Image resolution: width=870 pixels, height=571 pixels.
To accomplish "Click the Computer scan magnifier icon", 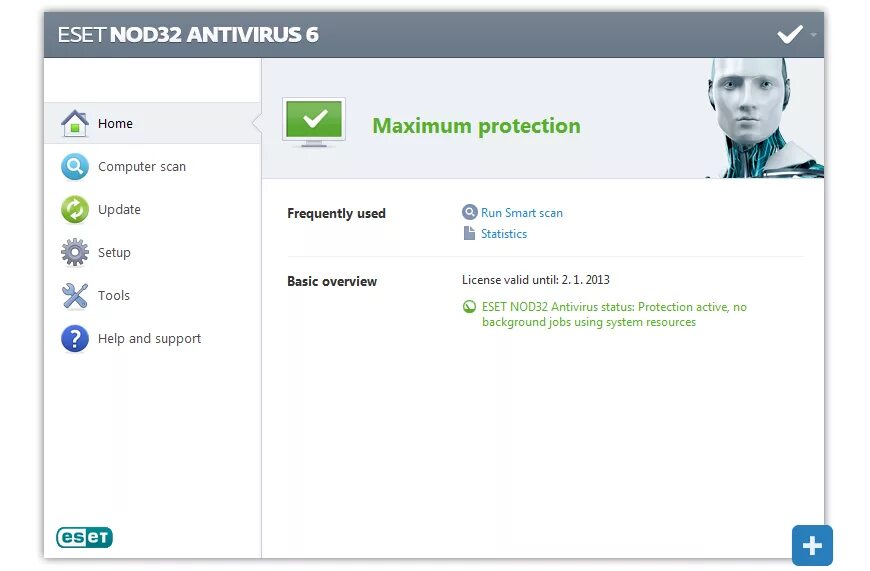I will pos(75,166).
